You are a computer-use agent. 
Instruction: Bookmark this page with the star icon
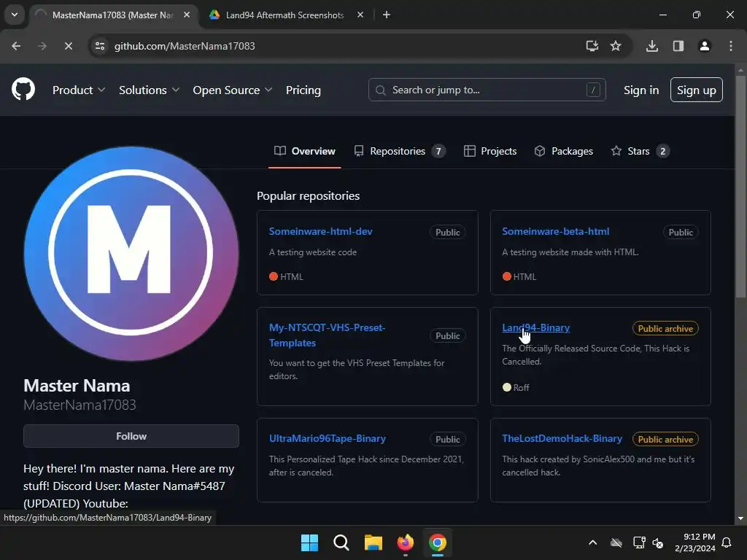click(x=616, y=46)
